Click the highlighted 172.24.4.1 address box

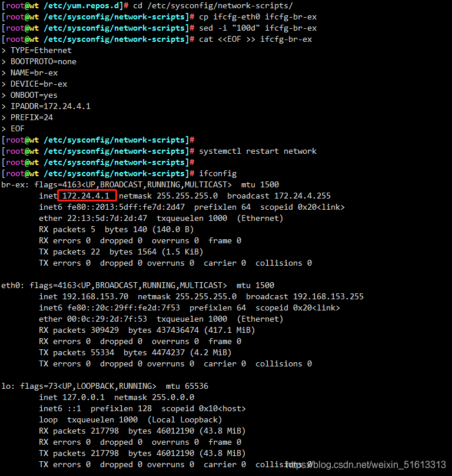[87, 196]
